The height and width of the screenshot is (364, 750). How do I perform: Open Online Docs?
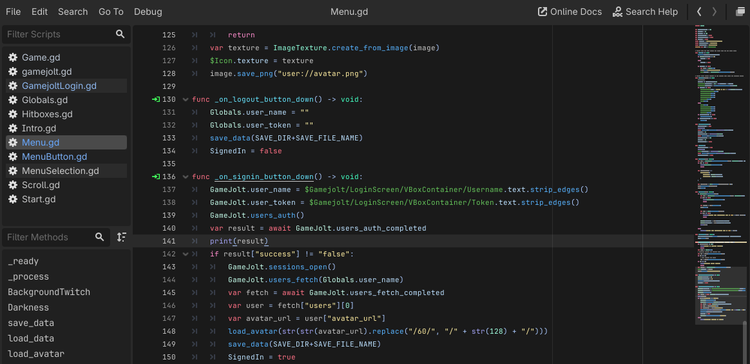[x=570, y=12]
